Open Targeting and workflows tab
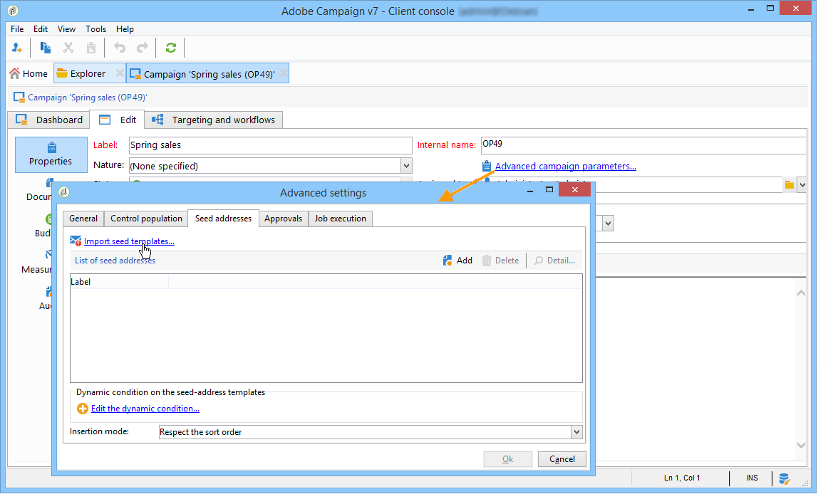 pyautogui.click(x=214, y=120)
